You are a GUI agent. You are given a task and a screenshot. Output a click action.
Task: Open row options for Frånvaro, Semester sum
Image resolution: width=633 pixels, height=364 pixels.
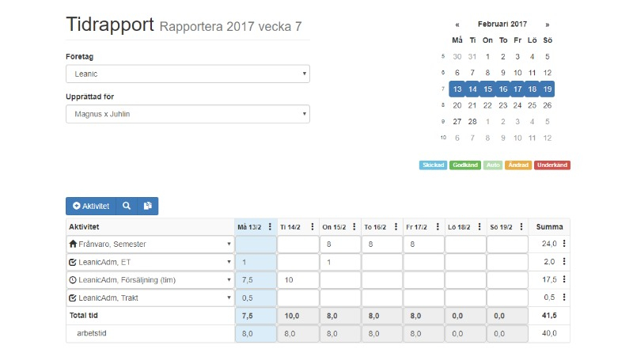point(564,244)
